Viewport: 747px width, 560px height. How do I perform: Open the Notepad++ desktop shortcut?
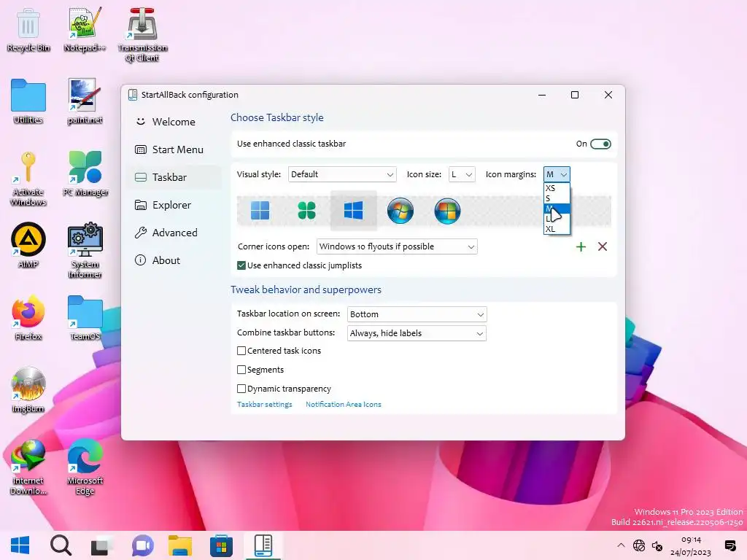tap(85, 29)
